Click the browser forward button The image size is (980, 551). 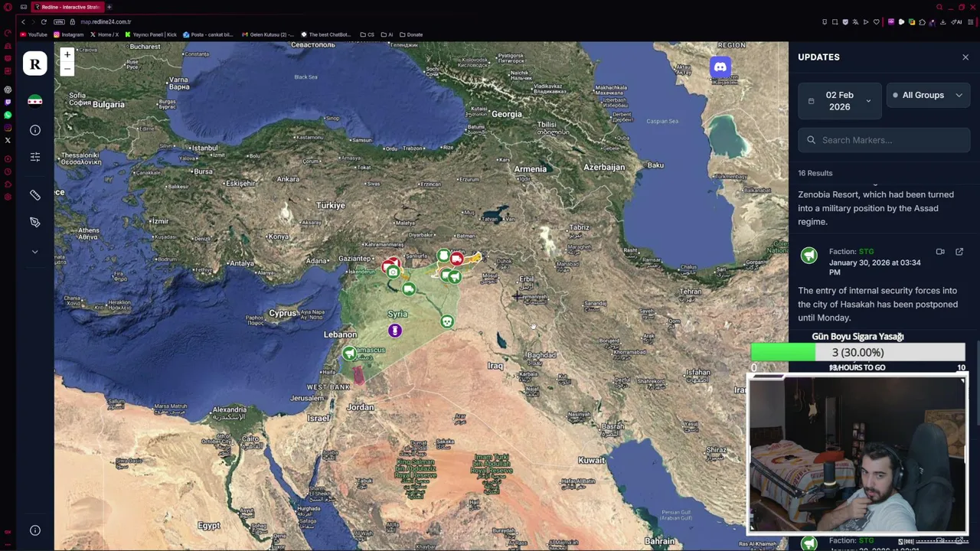pos(33,21)
